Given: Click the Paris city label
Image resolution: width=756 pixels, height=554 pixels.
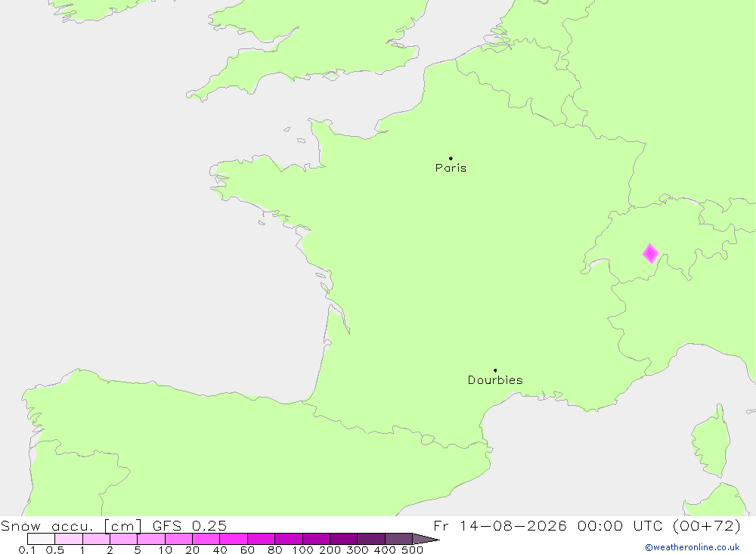Looking at the screenshot, I should tap(451, 168).
